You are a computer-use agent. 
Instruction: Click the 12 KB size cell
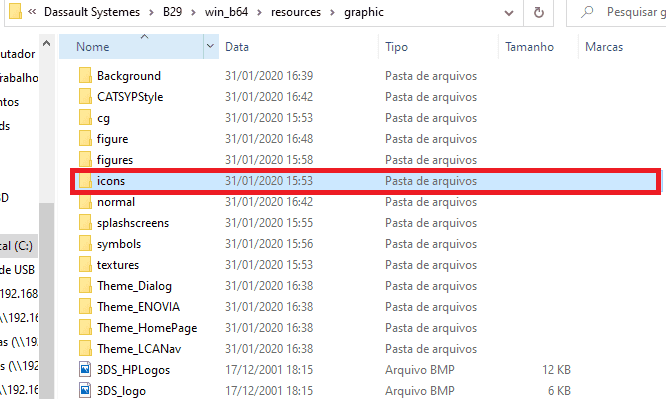[x=556, y=370]
